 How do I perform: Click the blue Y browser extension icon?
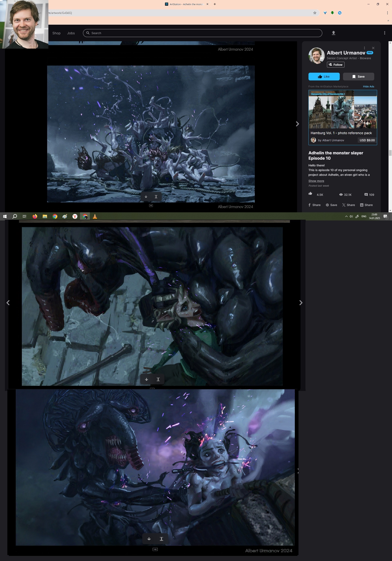pos(325,13)
